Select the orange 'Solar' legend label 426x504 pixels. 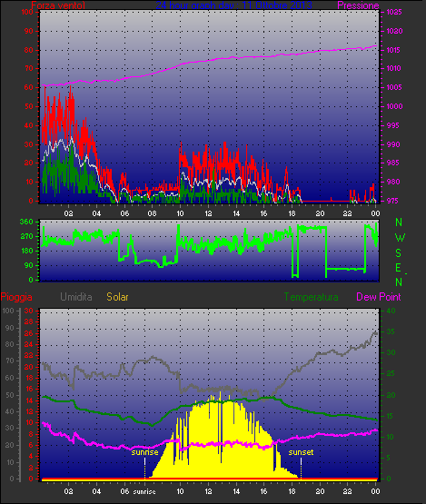(x=117, y=297)
